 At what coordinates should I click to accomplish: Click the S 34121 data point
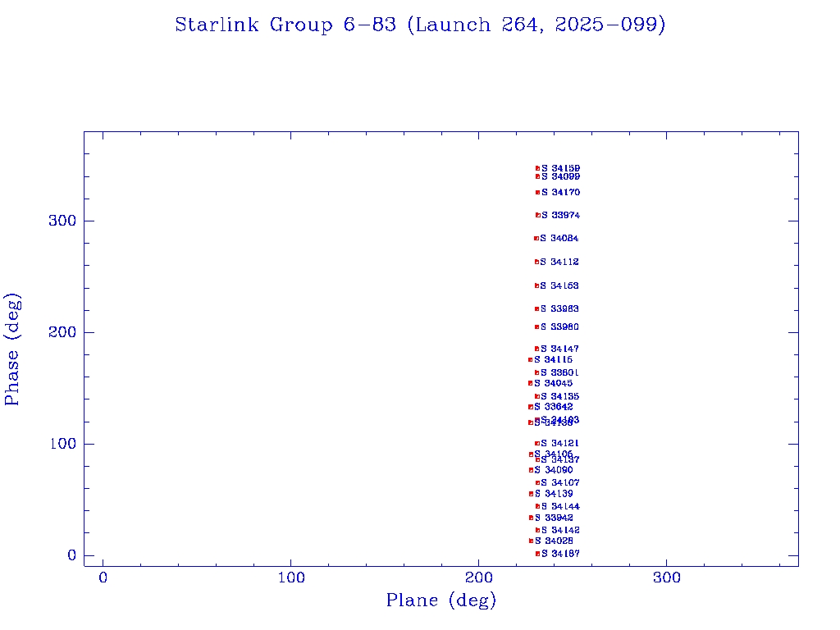pyautogui.click(x=536, y=444)
